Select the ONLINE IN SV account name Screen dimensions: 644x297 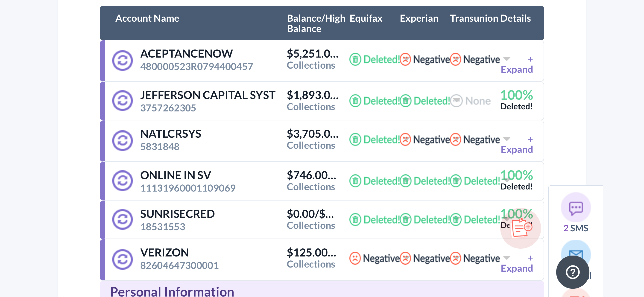tap(176, 175)
